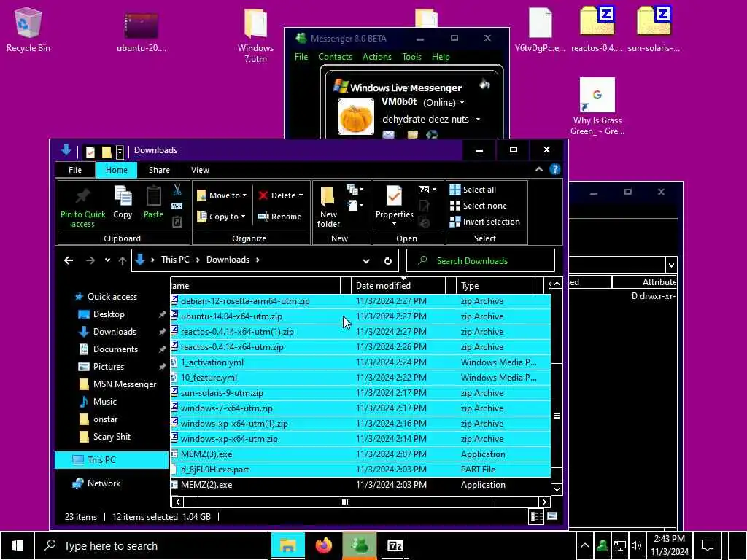Click the Help question mark icon

554,169
